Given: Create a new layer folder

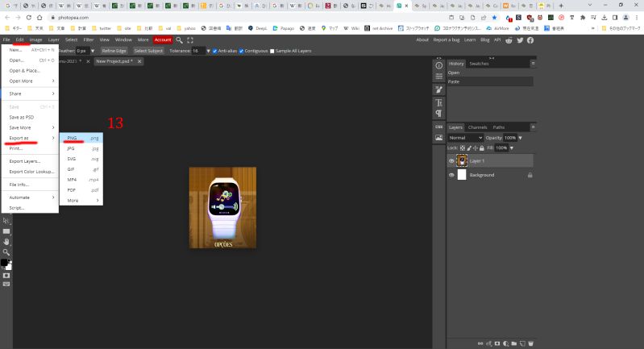Looking at the screenshot, I should (513, 343).
